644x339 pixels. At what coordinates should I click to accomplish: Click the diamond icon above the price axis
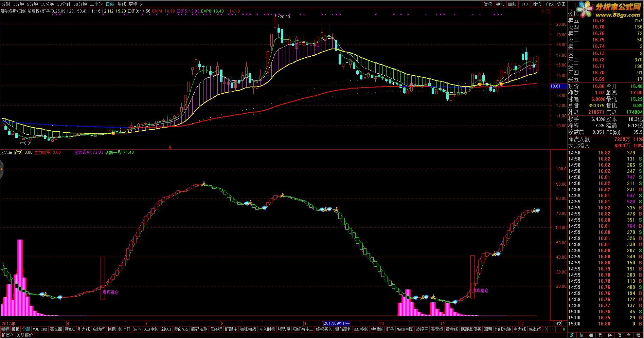pyautogui.click(x=542, y=12)
